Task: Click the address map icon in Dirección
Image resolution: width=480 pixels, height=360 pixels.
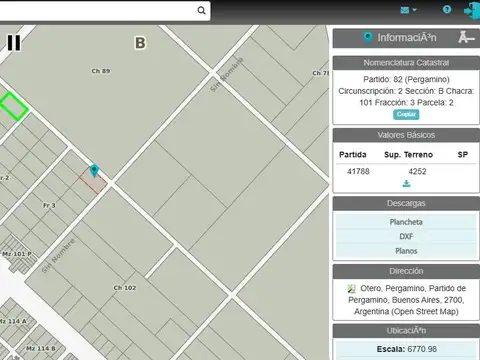Action: point(351,289)
